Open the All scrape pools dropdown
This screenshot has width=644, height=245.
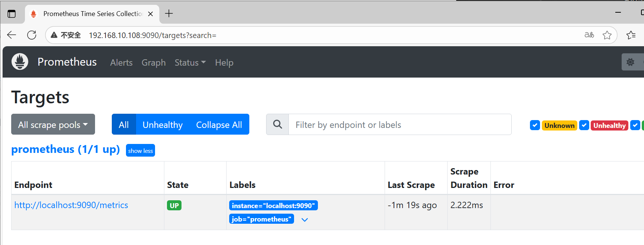[x=53, y=124]
